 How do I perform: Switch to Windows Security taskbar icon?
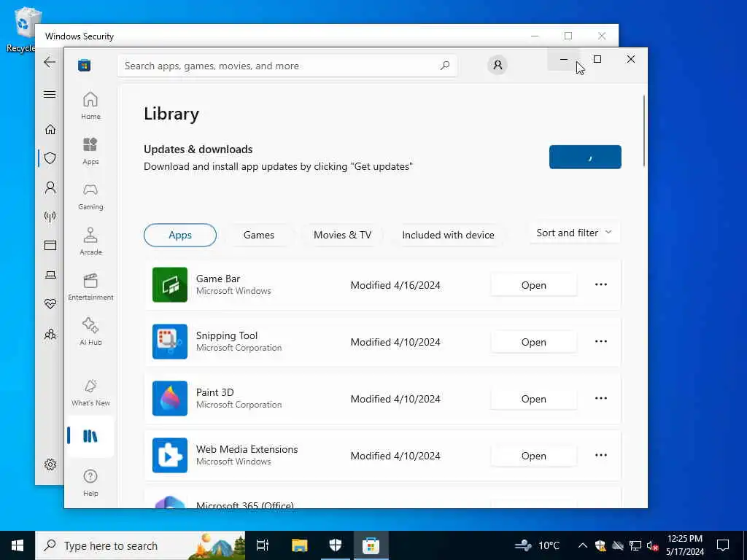[336, 545]
